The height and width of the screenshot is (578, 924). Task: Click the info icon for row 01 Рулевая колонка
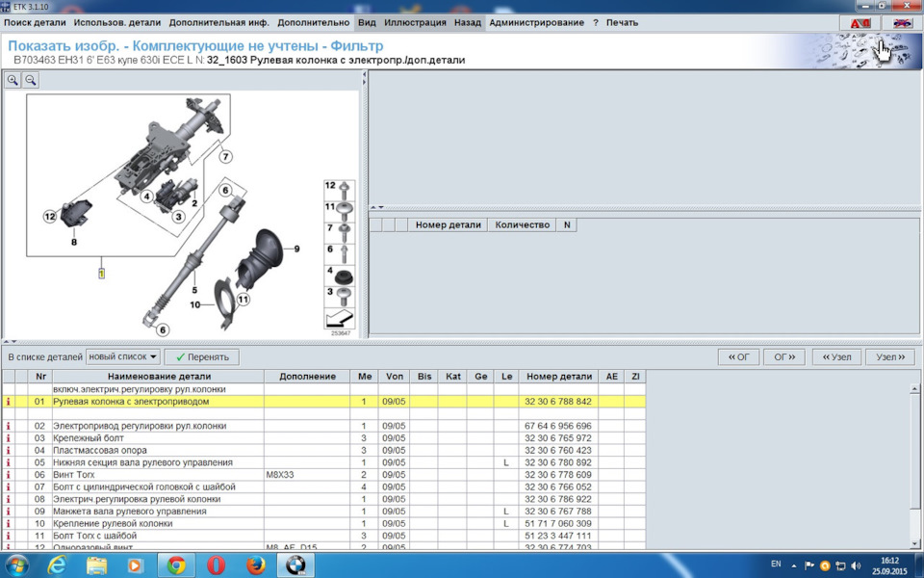tap(9, 402)
